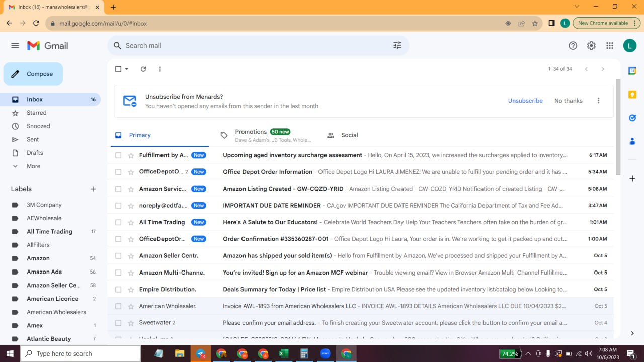Switch to the Promotions tab
The image size is (644, 362).
[266, 135]
